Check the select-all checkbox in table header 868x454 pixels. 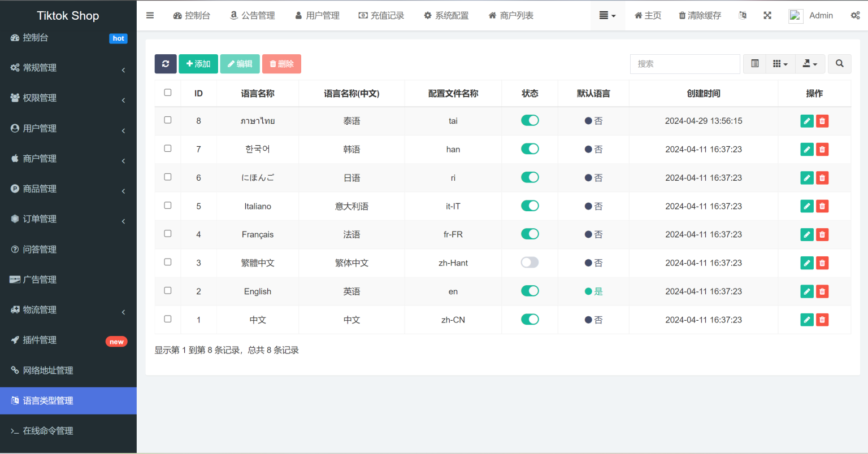(x=168, y=93)
